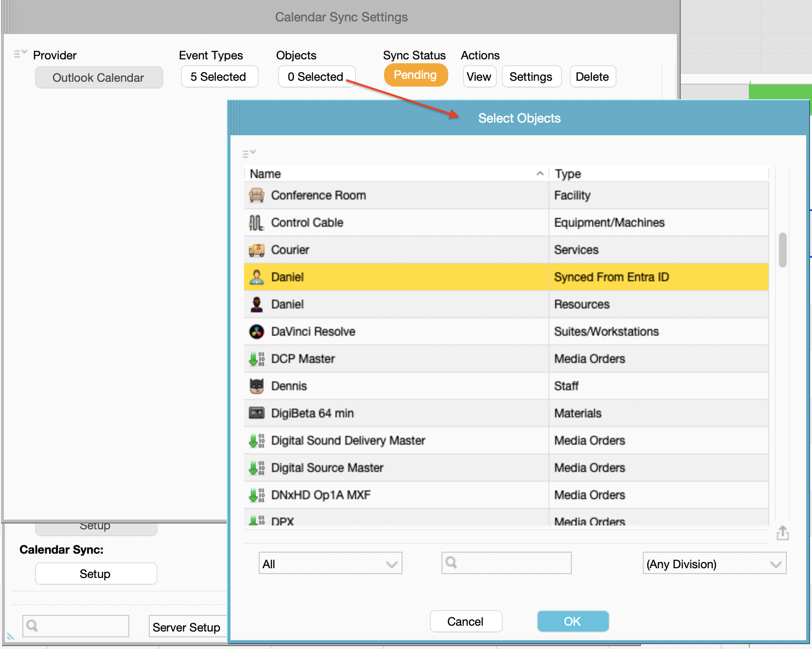Screen dimensions: 812x649
Task: Confirm selection with OK button
Action: (x=573, y=621)
